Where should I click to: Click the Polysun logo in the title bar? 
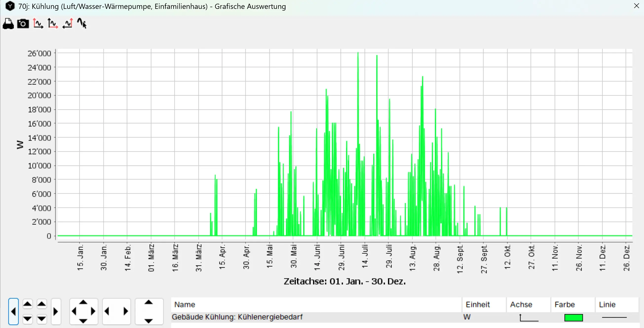10,6
